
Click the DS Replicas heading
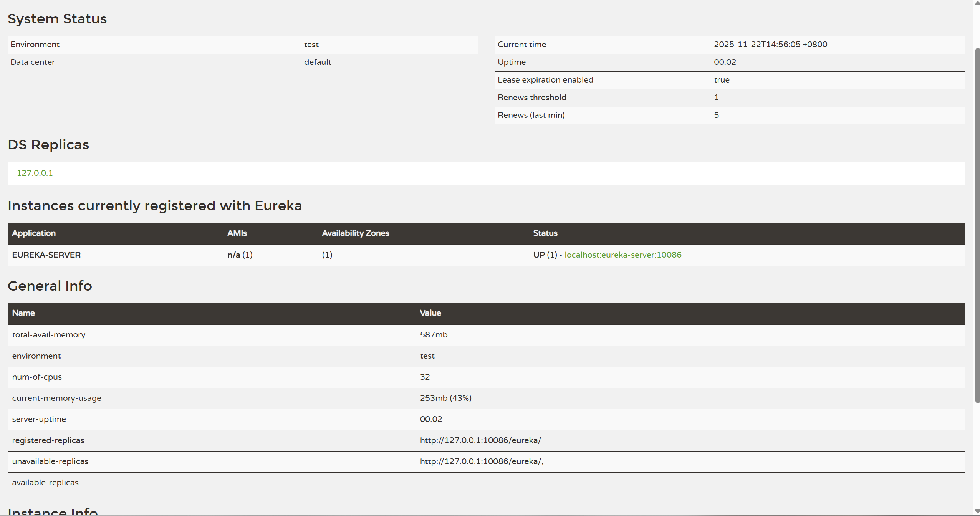click(48, 145)
